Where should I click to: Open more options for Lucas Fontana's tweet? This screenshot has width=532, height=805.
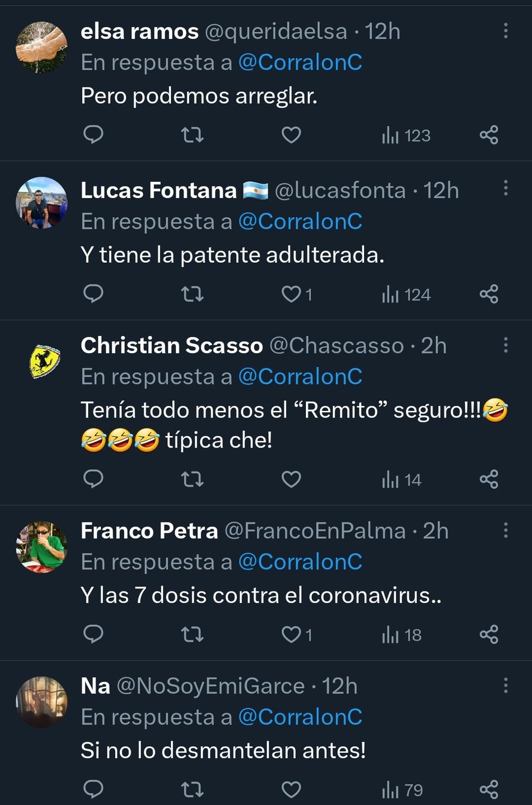coord(506,189)
